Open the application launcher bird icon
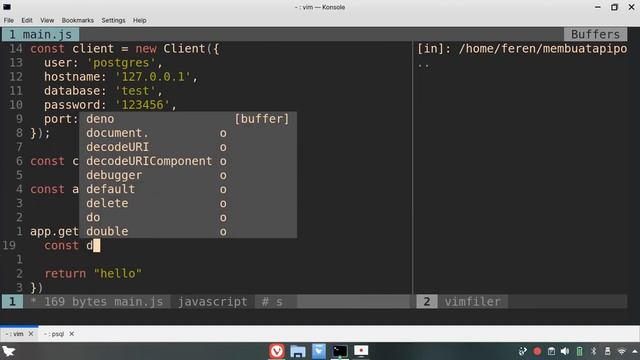This screenshot has width=640, height=360. pos(9,351)
